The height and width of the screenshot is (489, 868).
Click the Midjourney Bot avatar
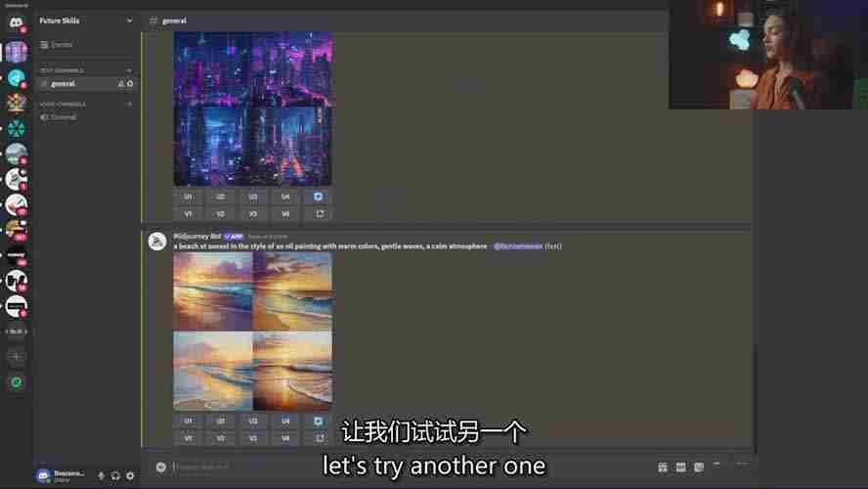pyautogui.click(x=156, y=242)
